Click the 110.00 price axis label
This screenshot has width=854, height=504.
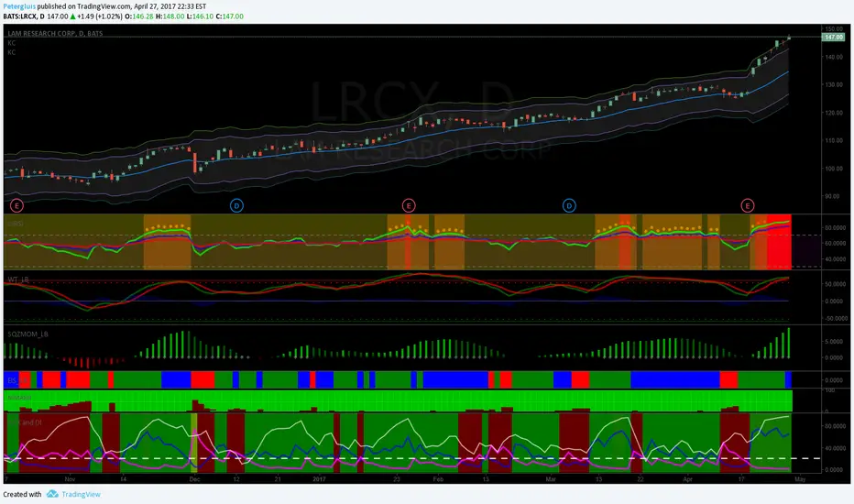pos(834,140)
